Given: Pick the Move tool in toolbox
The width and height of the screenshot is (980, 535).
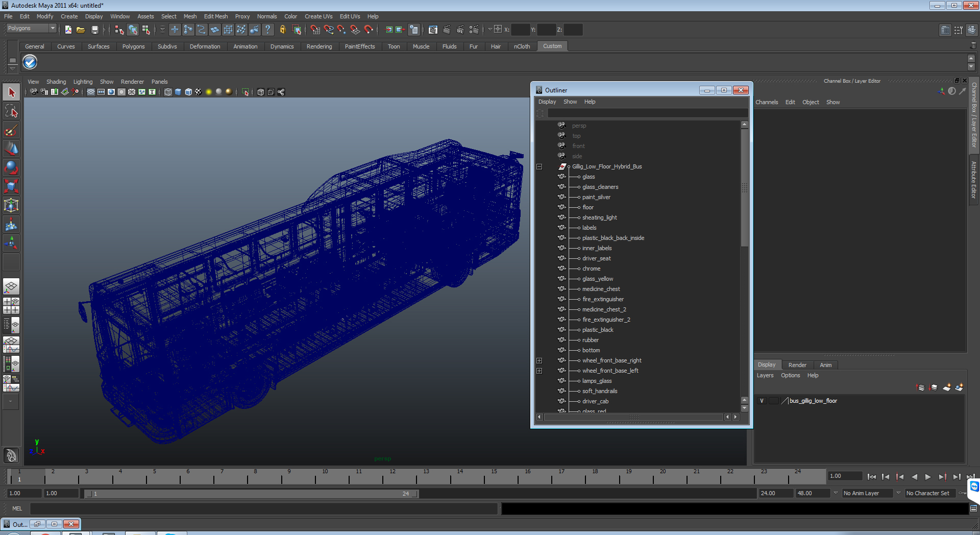Looking at the screenshot, I should [11, 149].
